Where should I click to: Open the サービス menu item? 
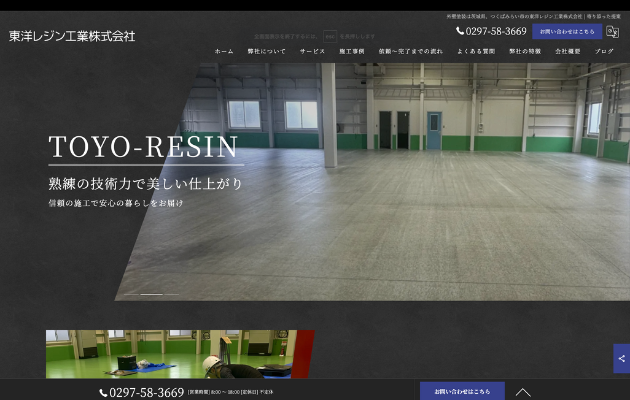point(312,51)
